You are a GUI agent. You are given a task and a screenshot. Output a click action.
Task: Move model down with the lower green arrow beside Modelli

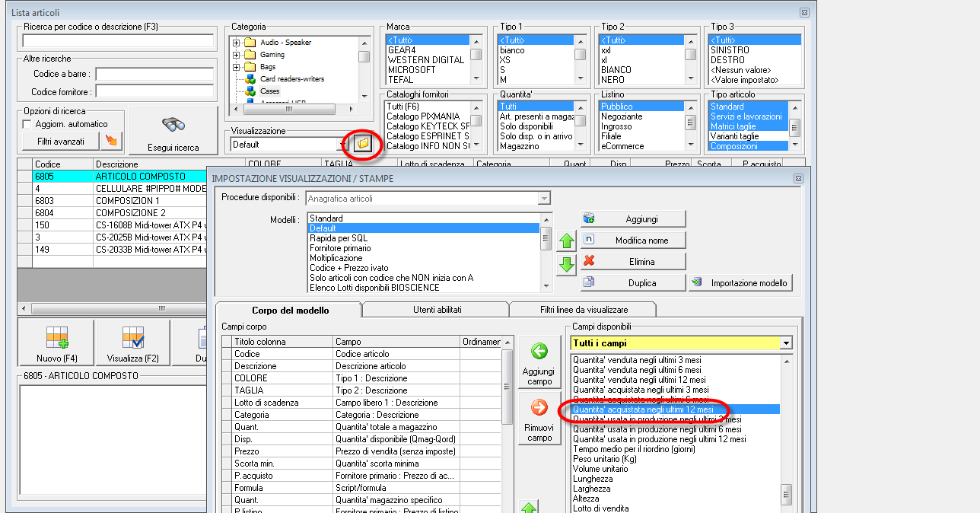point(566,266)
